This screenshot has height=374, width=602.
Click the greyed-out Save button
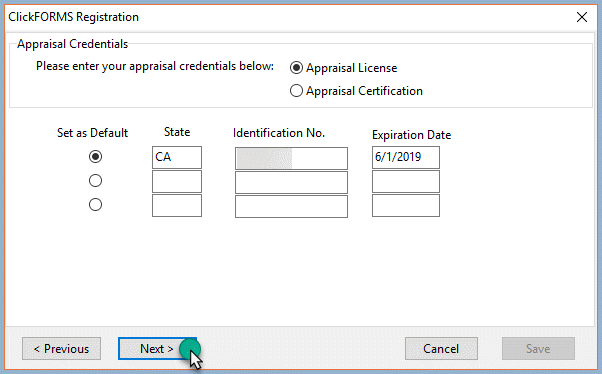pyautogui.click(x=538, y=349)
